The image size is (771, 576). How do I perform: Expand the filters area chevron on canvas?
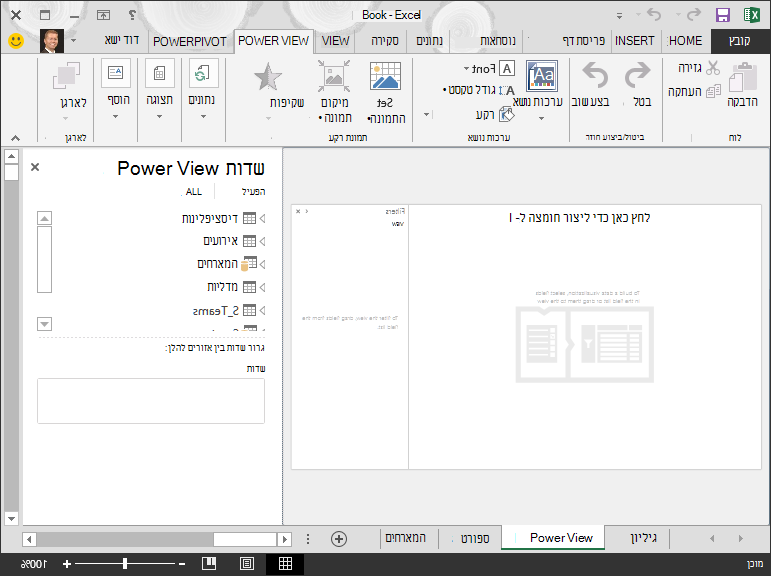tap(307, 211)
